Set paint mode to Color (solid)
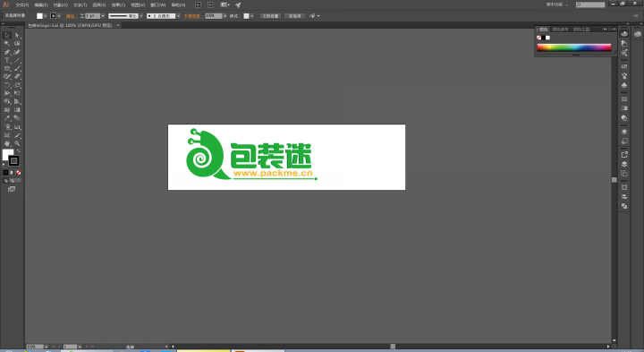The height and width of the screenshot is (352, 644). 5,173
